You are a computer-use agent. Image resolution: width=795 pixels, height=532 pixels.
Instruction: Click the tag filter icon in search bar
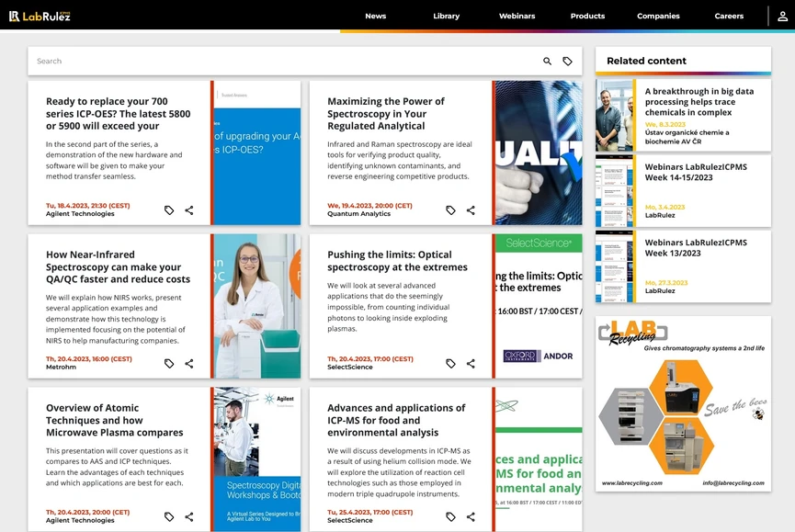coord(567,62)
